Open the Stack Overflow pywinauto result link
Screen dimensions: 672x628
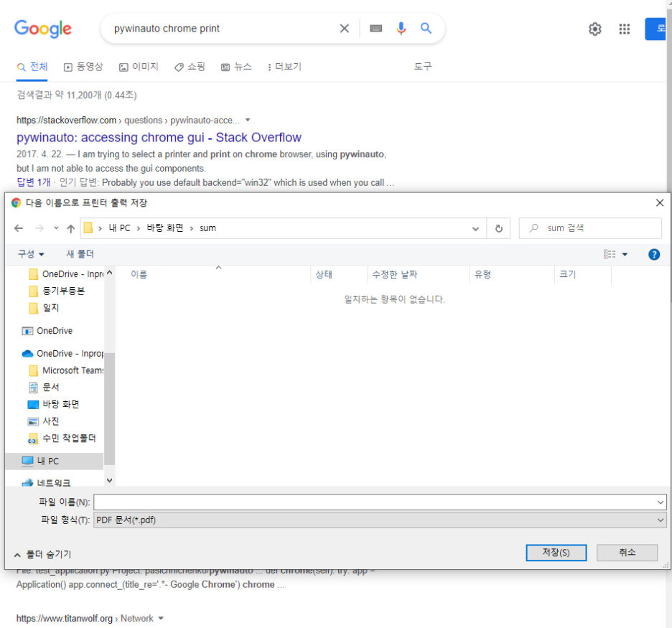(x=159, y=138)
